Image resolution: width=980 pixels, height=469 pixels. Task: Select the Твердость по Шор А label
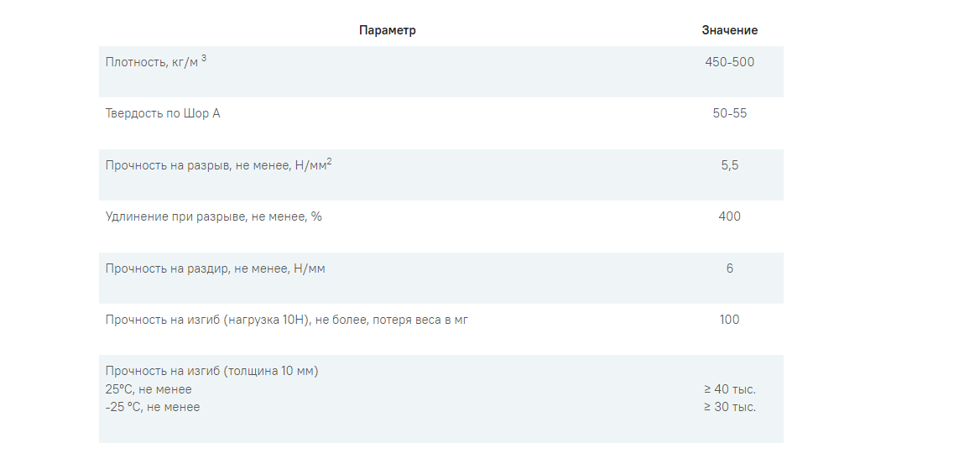[x=163, y=113]
